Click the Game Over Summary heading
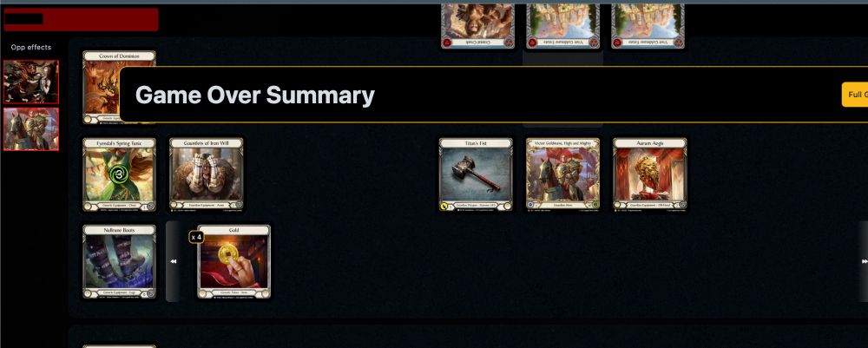Viewport: 868px width, 348px height. [254, 95]
